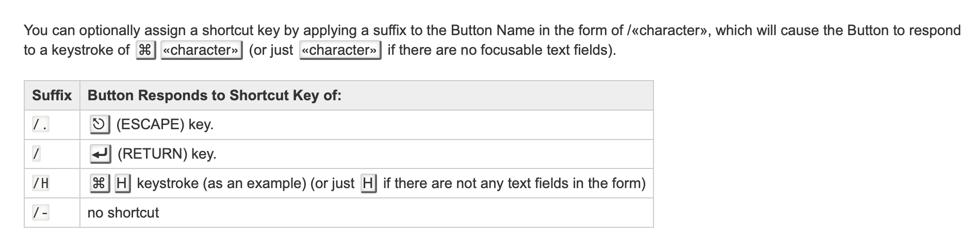980x247 pixels.
Task: Select the Suffix column header
Action: point(52,95)
